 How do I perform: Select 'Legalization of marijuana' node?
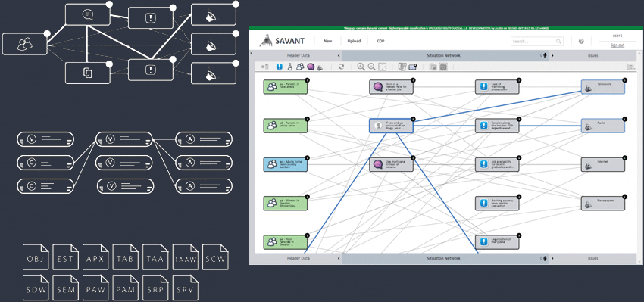497,242
